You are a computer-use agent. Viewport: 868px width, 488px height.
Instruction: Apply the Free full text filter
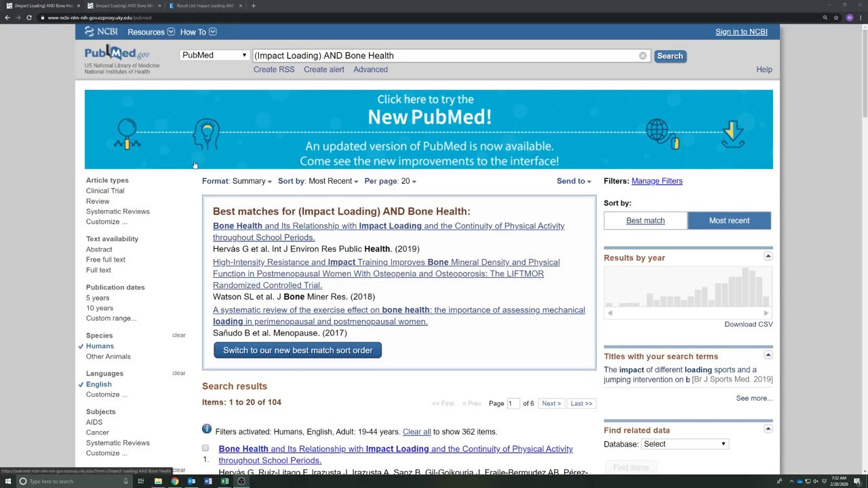pyautogui.click(x=106, y=260)
